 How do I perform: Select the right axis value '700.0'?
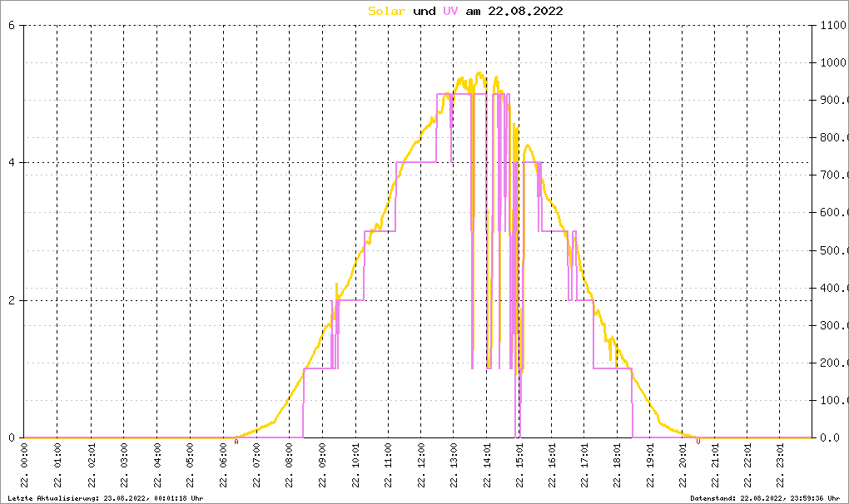[834, 175]
